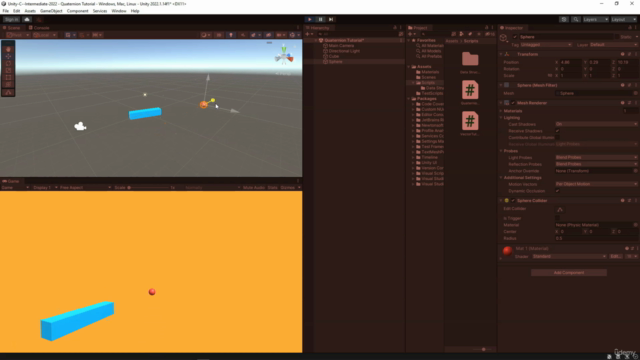Open the Scenes folder in Project
Screen dimensions: 640x360
point(428,77)
